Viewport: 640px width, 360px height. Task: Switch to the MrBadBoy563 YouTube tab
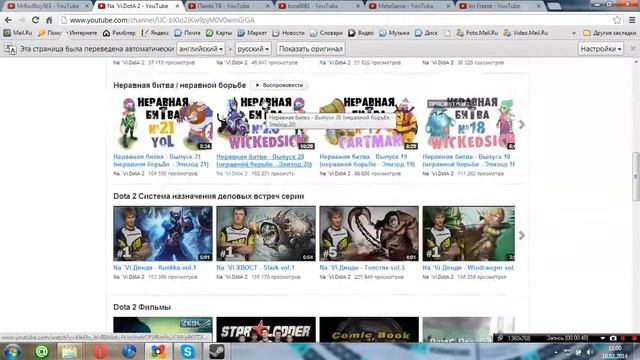pyautogui.click(x=47, y=6)
